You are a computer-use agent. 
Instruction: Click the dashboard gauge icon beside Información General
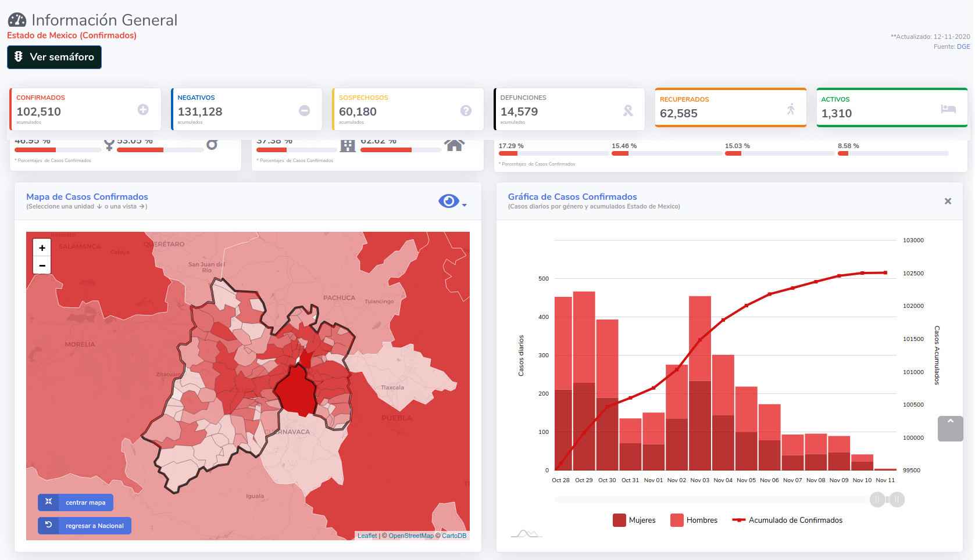[17, 20]
